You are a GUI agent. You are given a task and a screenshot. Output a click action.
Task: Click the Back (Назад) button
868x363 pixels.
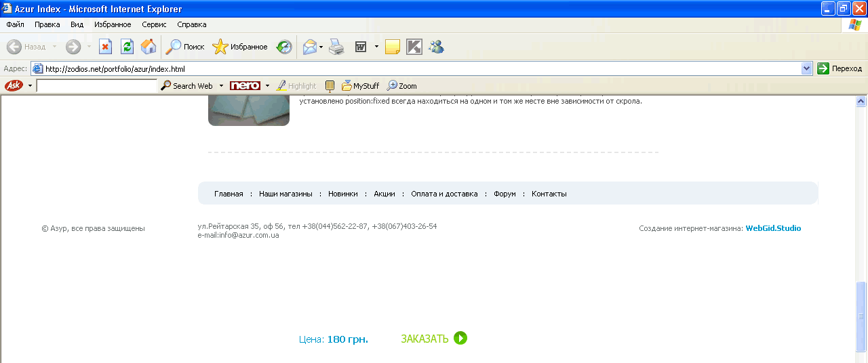[26, 47]
